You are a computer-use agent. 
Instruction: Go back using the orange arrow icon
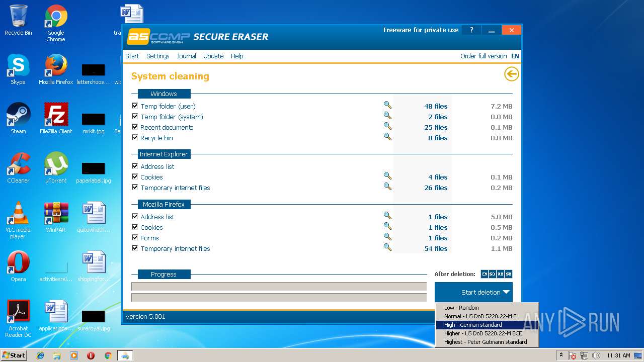pos(511,74)
